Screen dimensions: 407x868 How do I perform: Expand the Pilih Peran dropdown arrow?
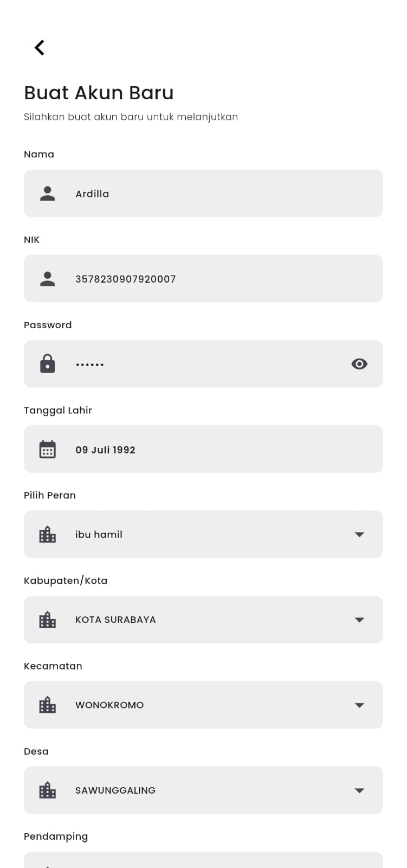[x=359, y=534]
